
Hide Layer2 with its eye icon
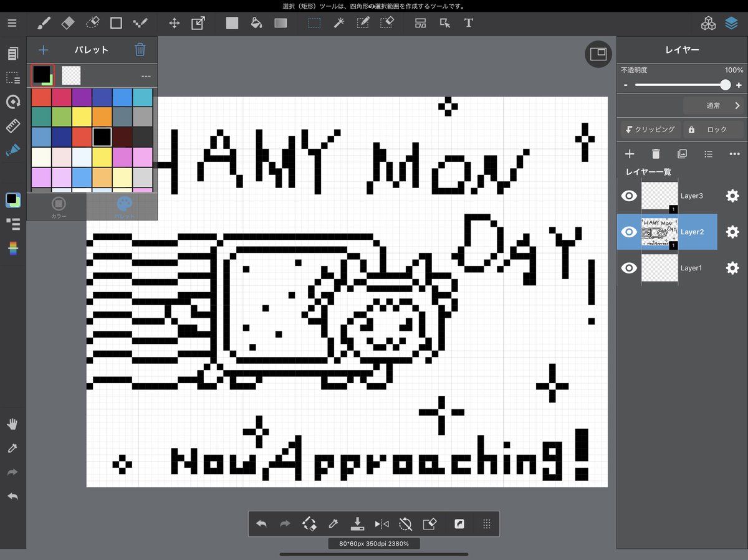pyautogui.click(x=630, y=232)
